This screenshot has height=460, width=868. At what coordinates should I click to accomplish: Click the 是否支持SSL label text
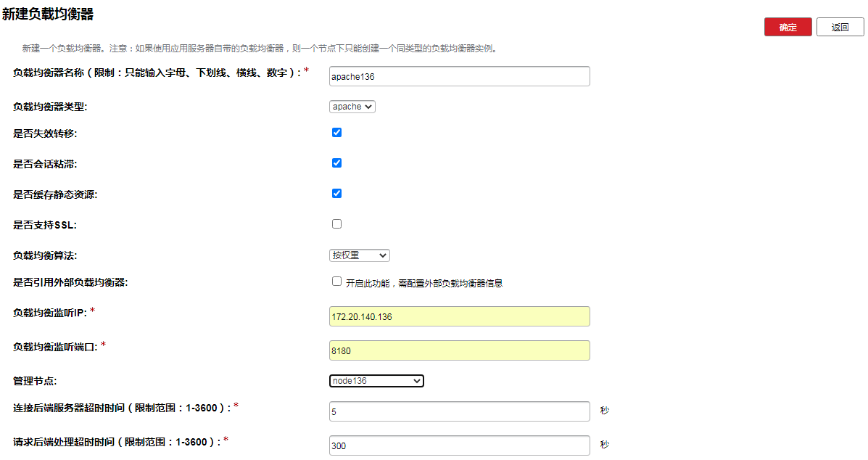[x=45, y=225]
